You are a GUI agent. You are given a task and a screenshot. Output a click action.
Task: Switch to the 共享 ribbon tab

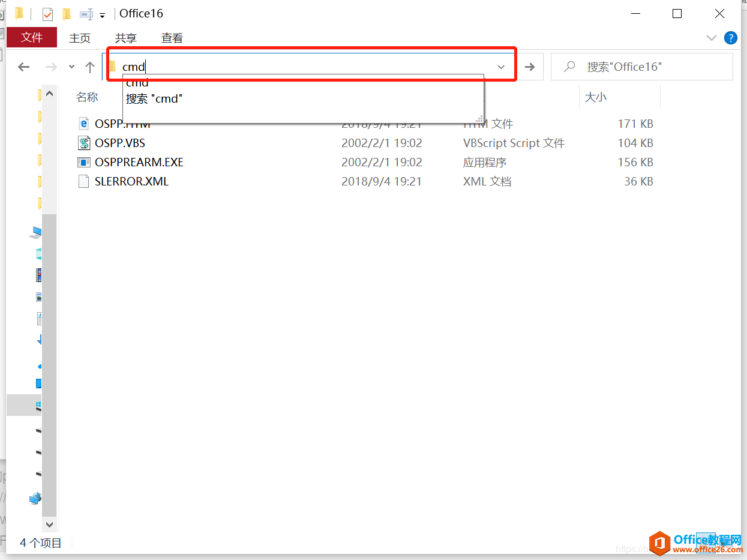tap(126, 38)
